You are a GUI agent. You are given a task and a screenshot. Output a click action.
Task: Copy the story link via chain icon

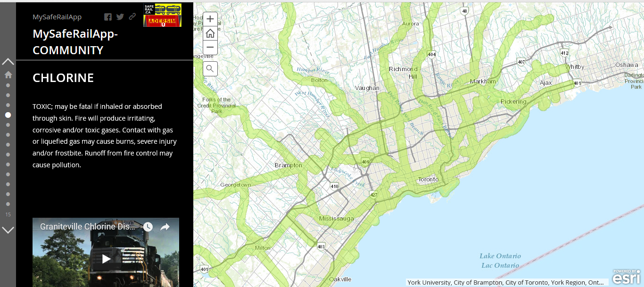click(132, 17)
